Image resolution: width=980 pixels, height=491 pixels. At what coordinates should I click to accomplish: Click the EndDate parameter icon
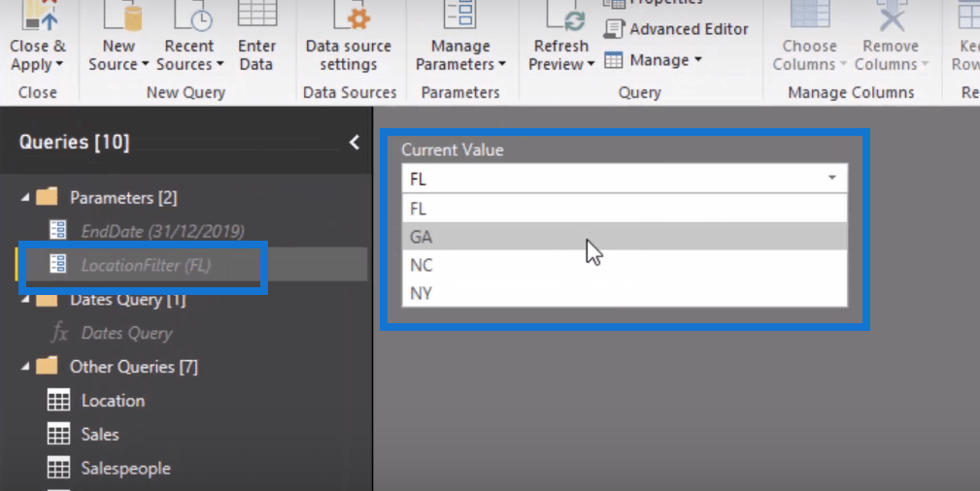[58, 230]
